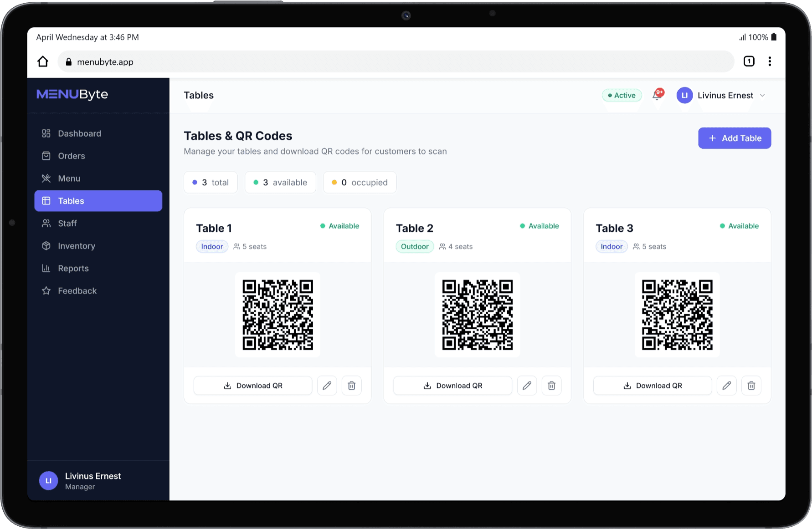The width and height of the screenshot is (812, 529).
Task: Click the 3 total stat chip
Action: point(211,182)
